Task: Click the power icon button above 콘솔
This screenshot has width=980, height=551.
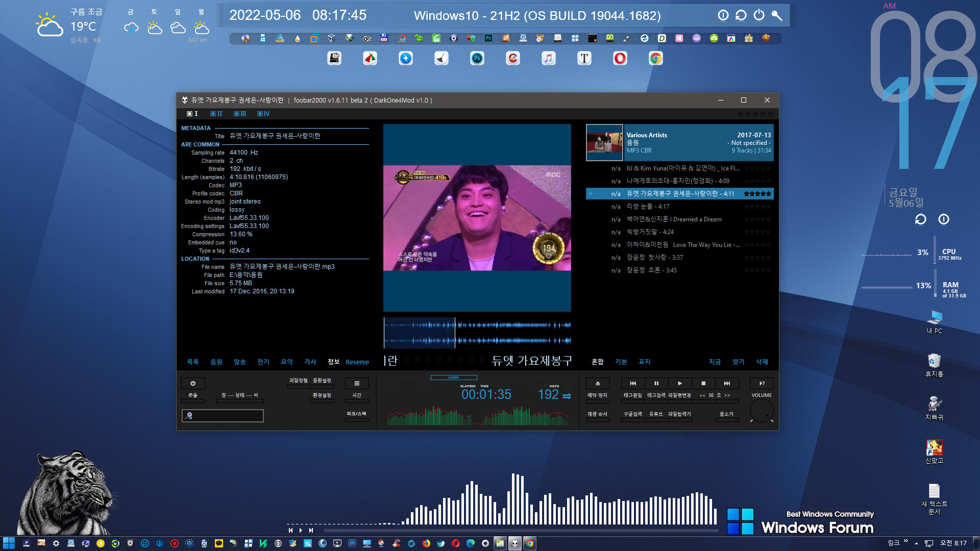Action: 193,383
